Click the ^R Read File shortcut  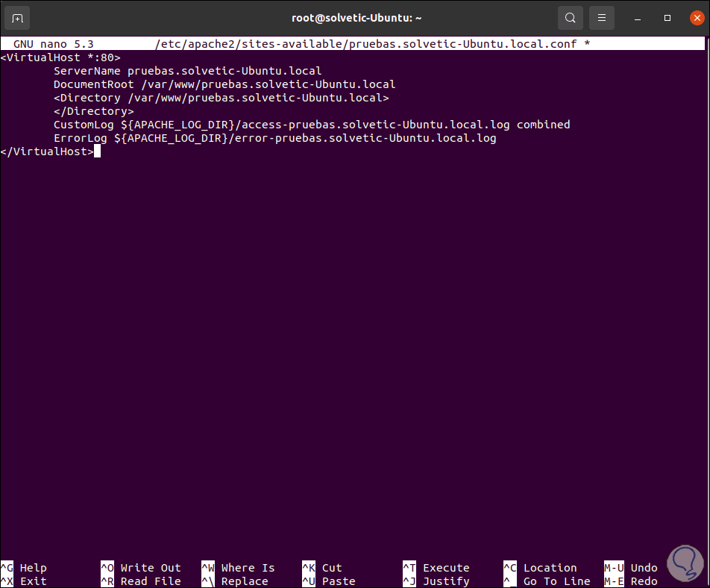141,581
